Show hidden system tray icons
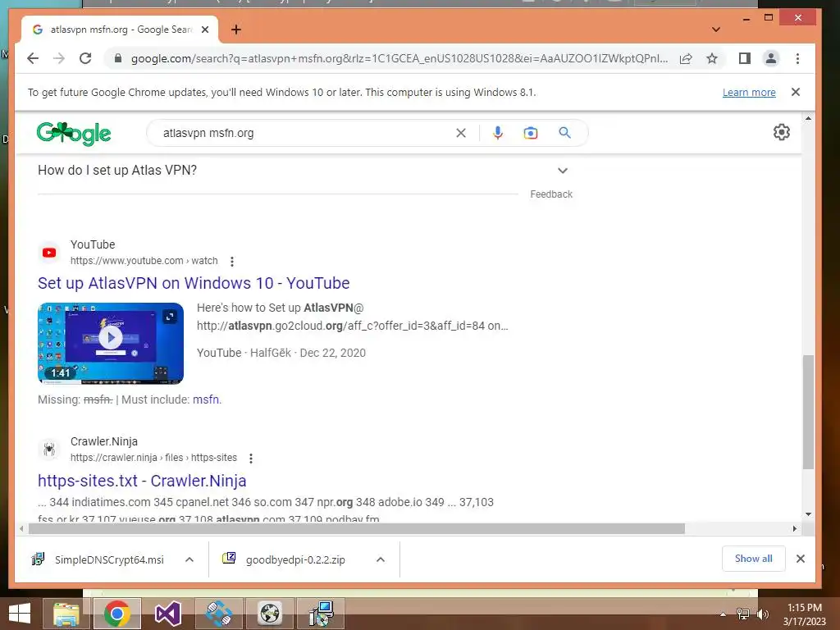The width and height of the screenshot is (840, 630). pos(723,614)
